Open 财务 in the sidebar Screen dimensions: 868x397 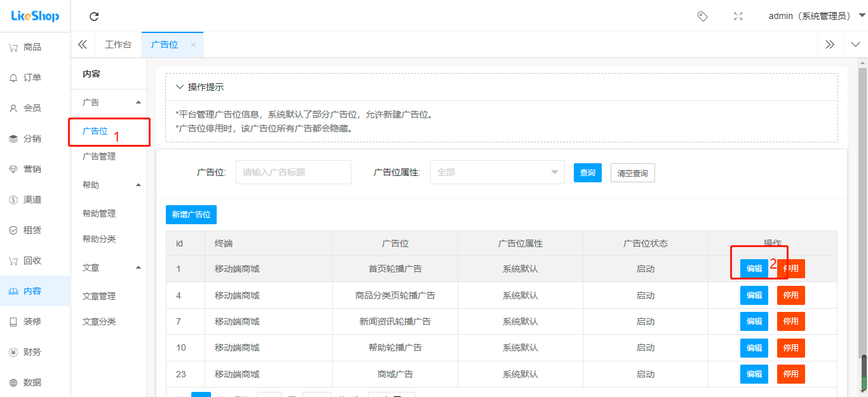pyautogui.click(x=35, y=352)
